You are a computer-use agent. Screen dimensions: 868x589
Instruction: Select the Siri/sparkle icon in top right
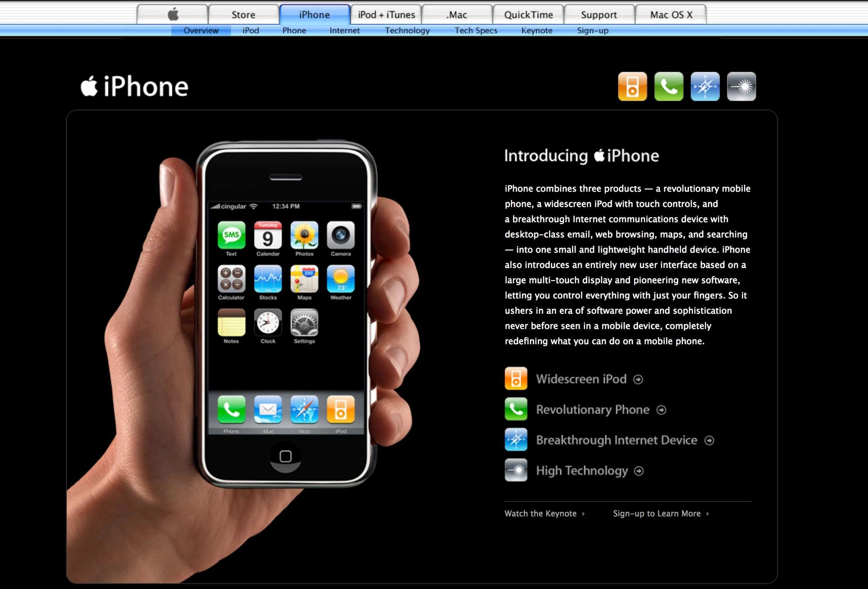(741, 86)
